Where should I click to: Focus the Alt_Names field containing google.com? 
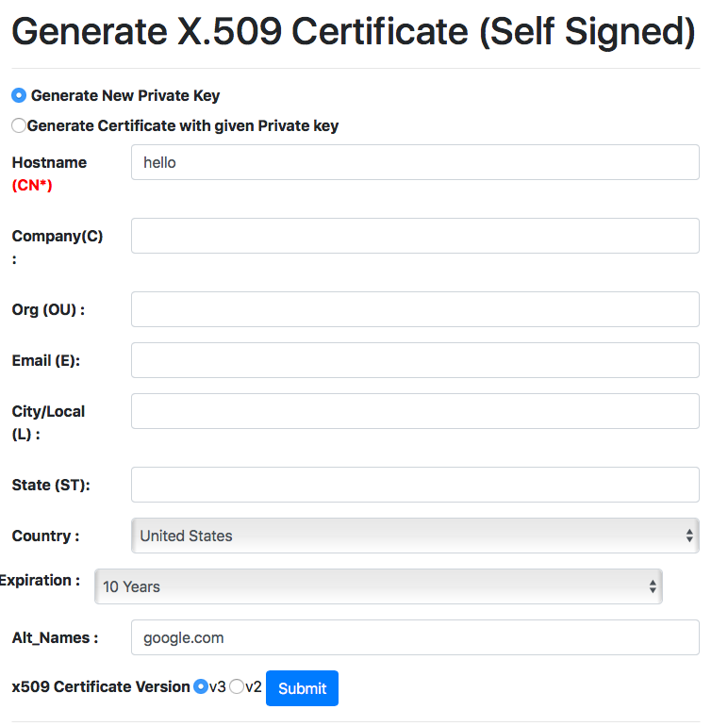[x=415, y=637]
